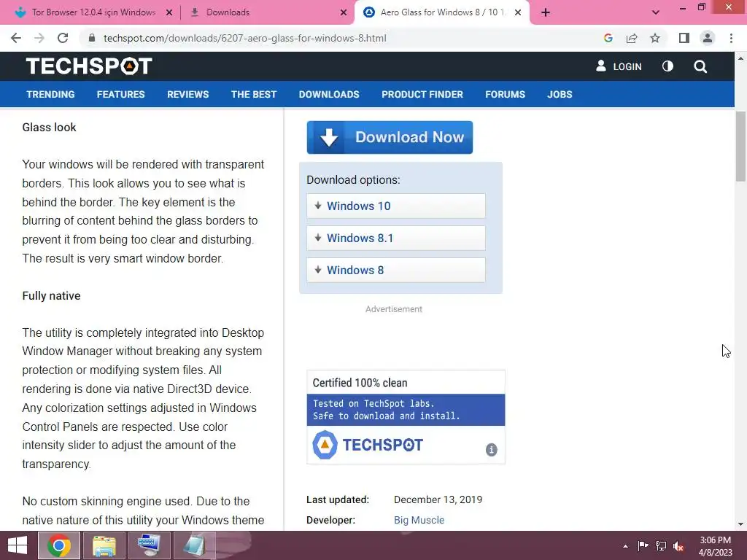Open the FORUMS menu
Image resolution: width=747 pixels, height=560 pixels.
(505, 94)
